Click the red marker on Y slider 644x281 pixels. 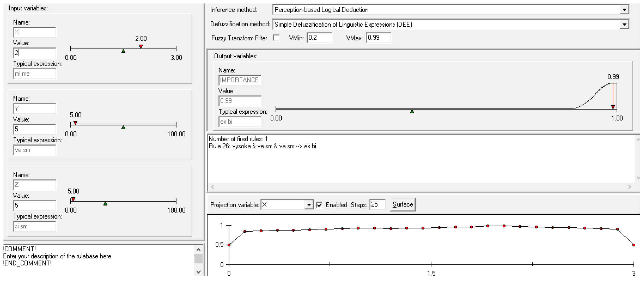coord(75,123)
